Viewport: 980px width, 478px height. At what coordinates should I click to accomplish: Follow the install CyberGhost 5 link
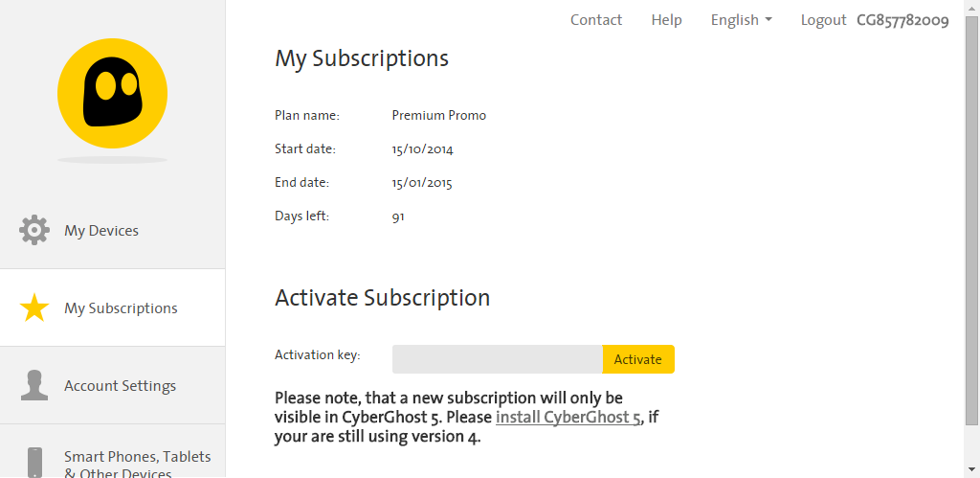pos(568,418)
